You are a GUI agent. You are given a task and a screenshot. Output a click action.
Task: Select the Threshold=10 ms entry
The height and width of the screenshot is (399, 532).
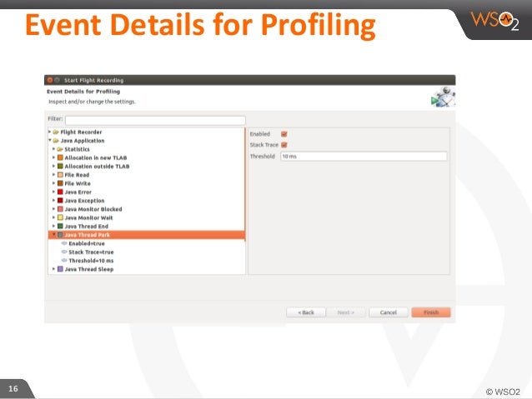click(91, 261)
